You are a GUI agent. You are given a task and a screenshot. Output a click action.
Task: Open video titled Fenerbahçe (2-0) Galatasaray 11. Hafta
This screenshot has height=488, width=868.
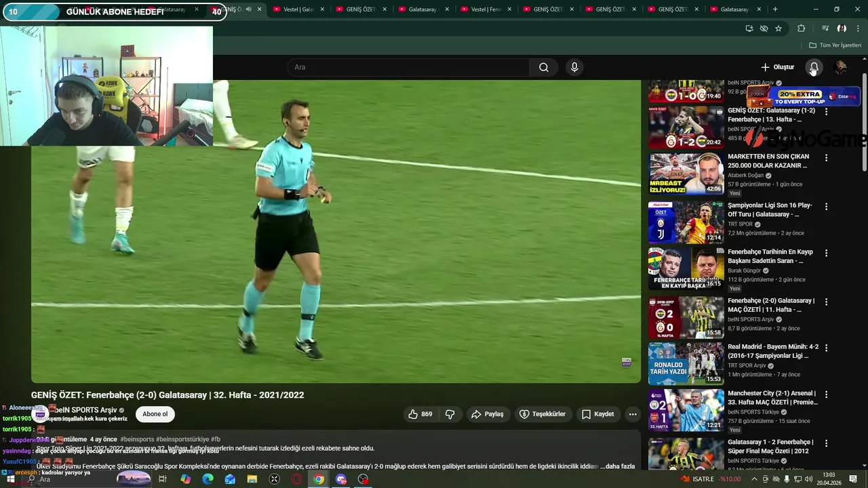click(x=771, y=305)
